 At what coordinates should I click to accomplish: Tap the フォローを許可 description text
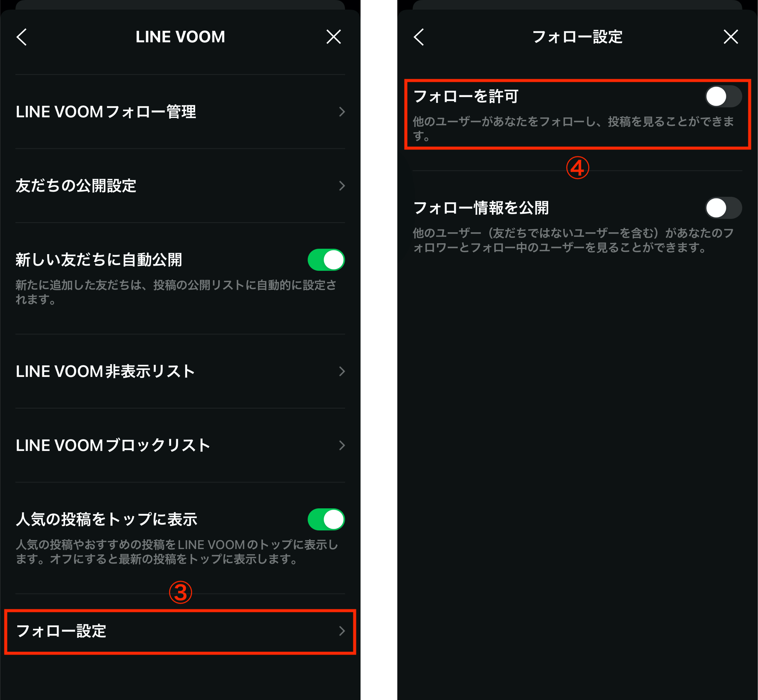573,128
